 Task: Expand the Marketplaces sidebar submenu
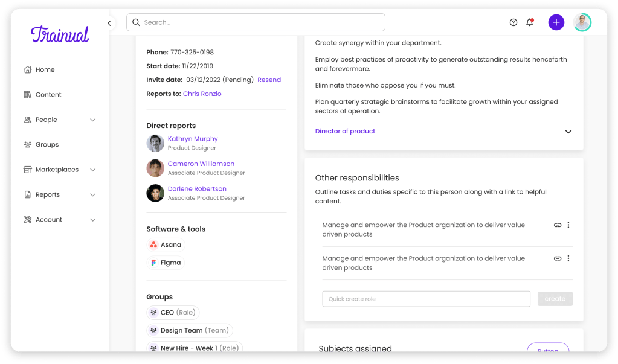coord(92,170)
